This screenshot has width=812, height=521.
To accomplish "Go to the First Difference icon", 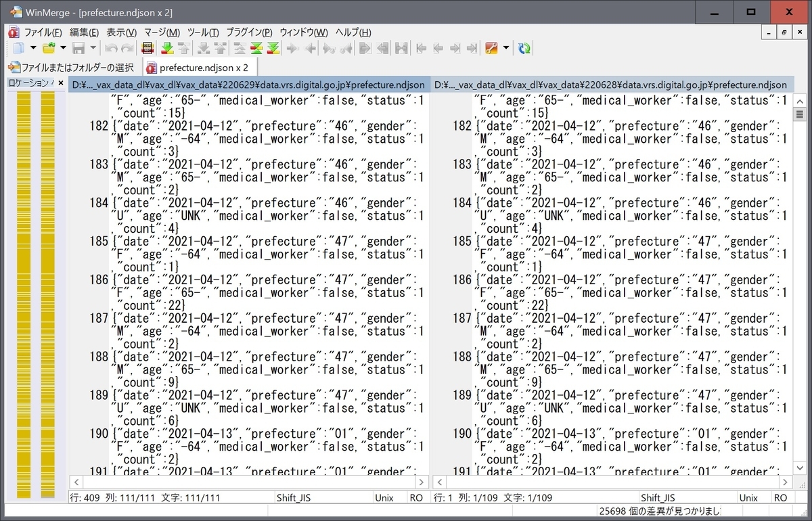I will 240,48.
